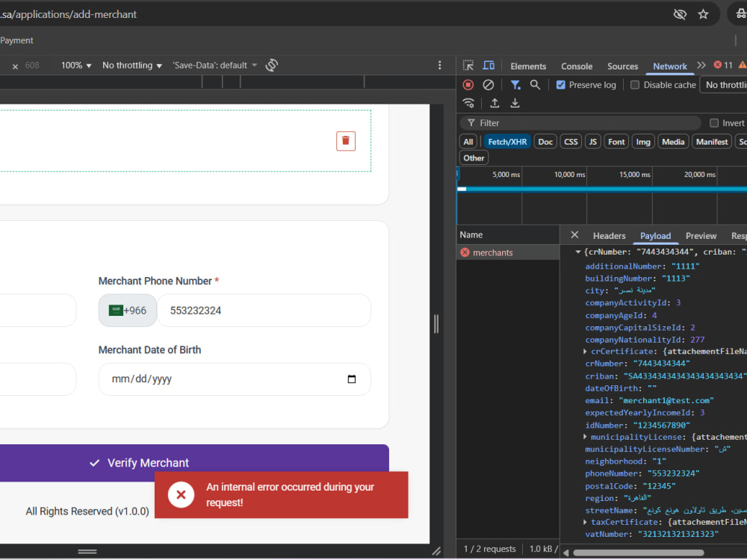This screenshot has height=560, width=747.
Task: Click the network Filter text box
Action: (580, 123)
